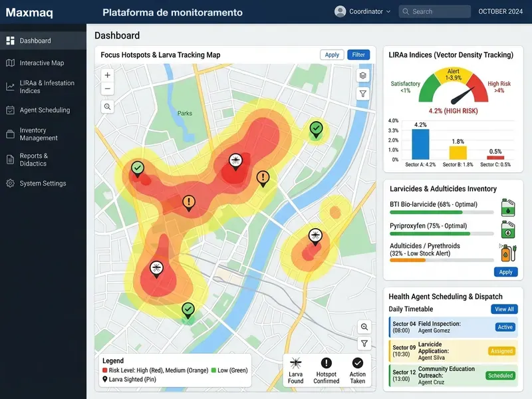Select the Sector 09 Larvicide Application row

pyautogui.click(x=454, y=351)
